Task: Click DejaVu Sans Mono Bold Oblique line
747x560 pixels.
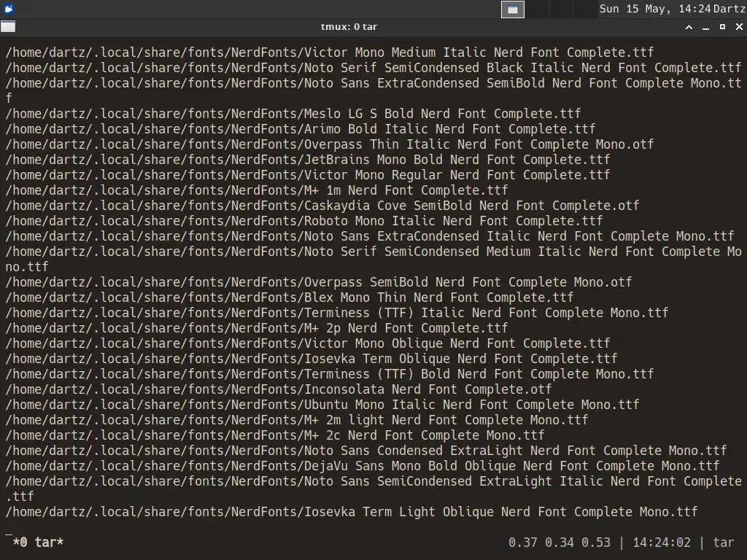Action: 363,465
